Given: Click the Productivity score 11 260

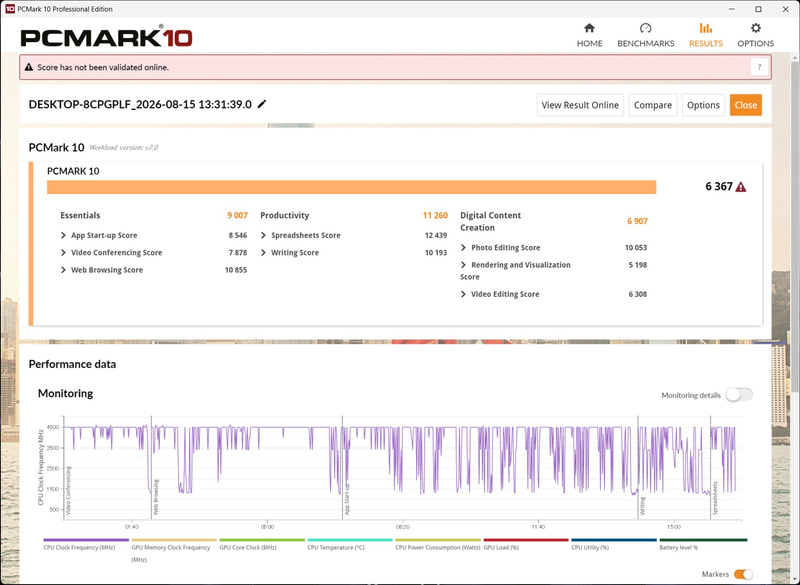Looking at the screenshot, I should 435,215.
